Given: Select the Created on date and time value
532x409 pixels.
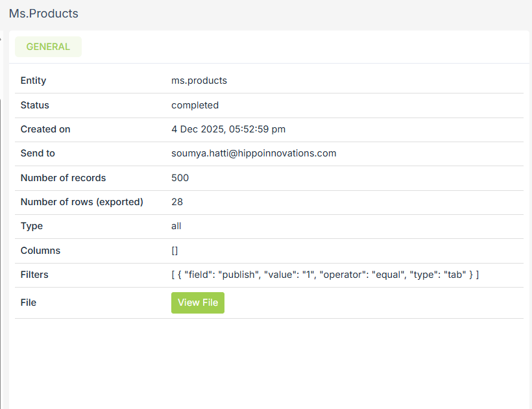Looking at the screenshot, I should (228, 129).
